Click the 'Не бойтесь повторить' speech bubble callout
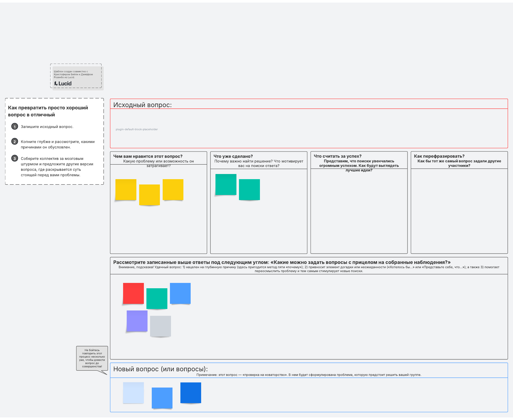The width and height of the screenshot is (513, 420). 92,358
